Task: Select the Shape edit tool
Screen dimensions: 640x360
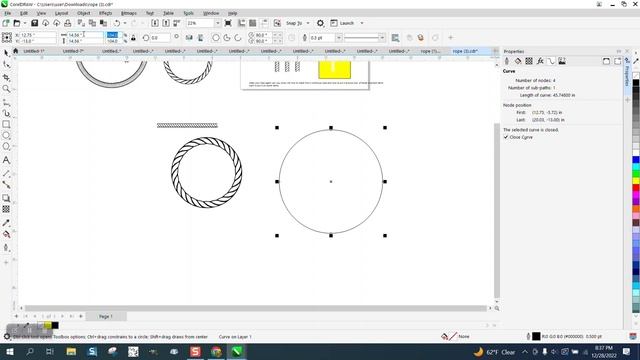Action: [x=6, y=65]
